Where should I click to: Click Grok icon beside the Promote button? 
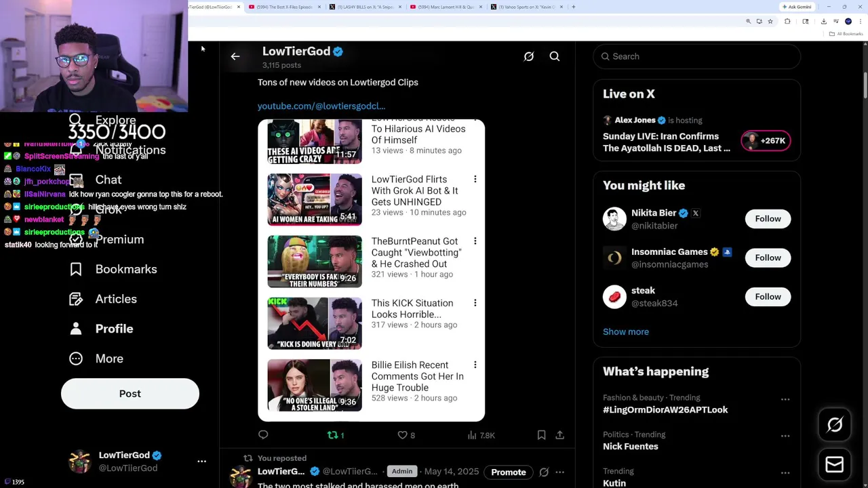pos(544,472)
